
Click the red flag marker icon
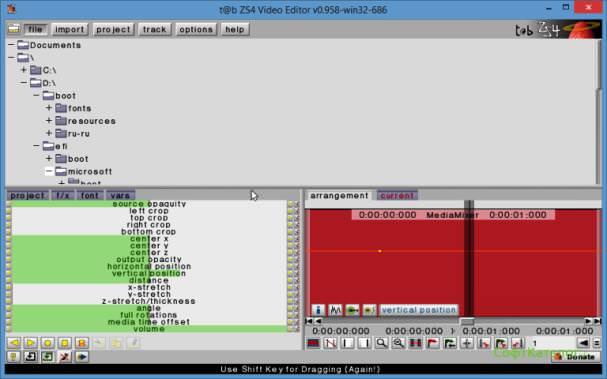coord(433,343)
